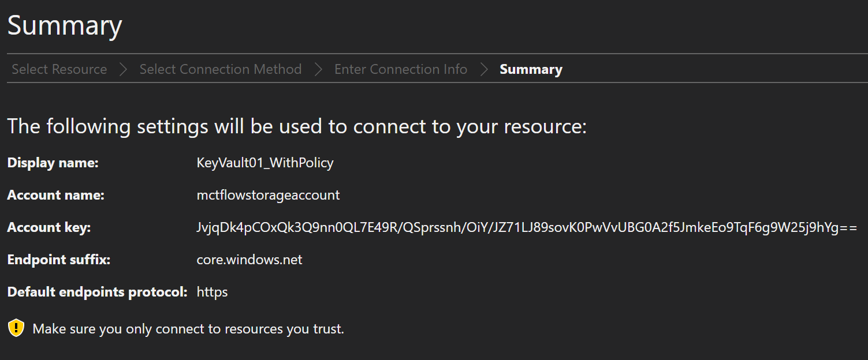The image size is (868, 360).
Task: Open the Enter Connection Info step
Action: tap(401, 69)
